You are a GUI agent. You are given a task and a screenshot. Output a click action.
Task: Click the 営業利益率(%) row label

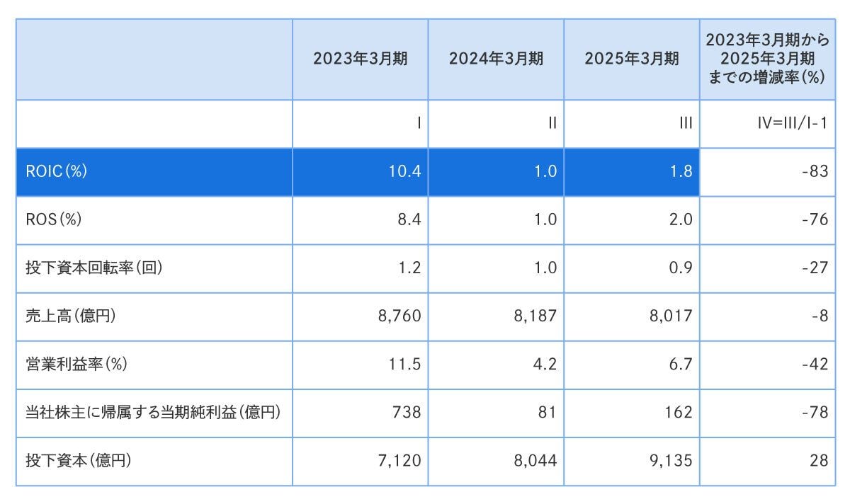(76, 365)
